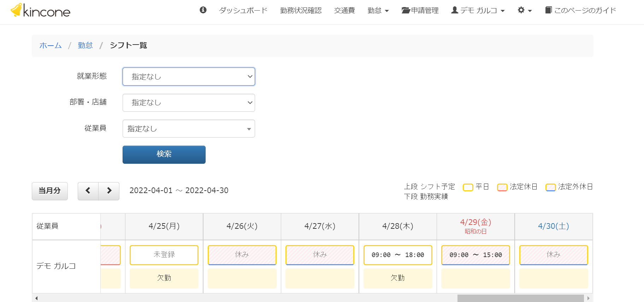Click the horizontal scrollbar thumb
644x302 pixels.
(521, 298)
